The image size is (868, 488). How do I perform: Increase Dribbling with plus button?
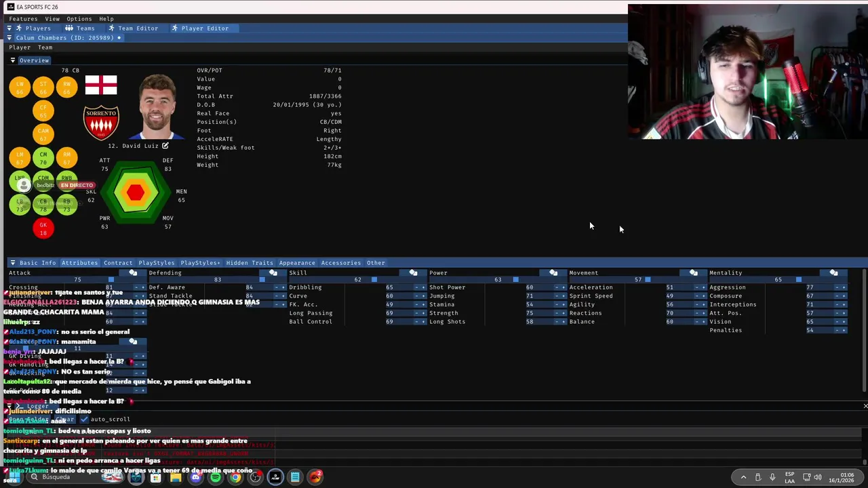423,287
